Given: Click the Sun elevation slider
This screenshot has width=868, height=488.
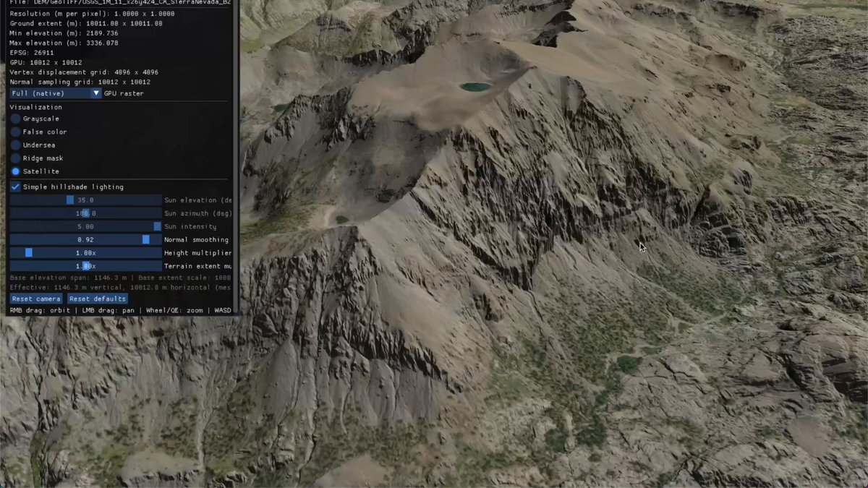Looking at the screenshot, I should coord(86,200).
